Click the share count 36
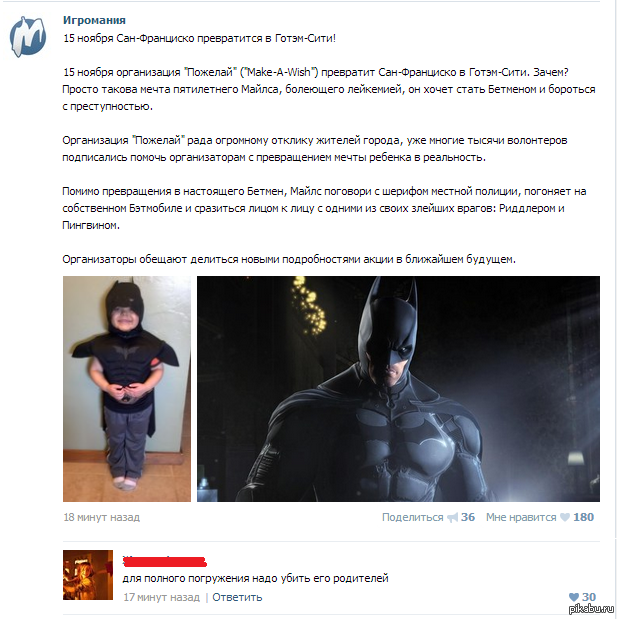This screenshot has width=619, height=620. (x=468, y=517)
